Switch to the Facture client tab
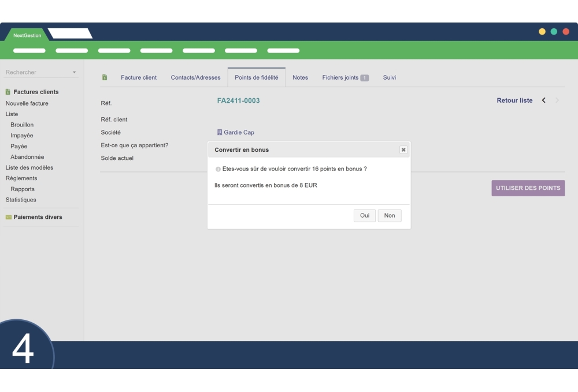Image resolution: width=578 pixels, height=392 pixels. (138, 77)
